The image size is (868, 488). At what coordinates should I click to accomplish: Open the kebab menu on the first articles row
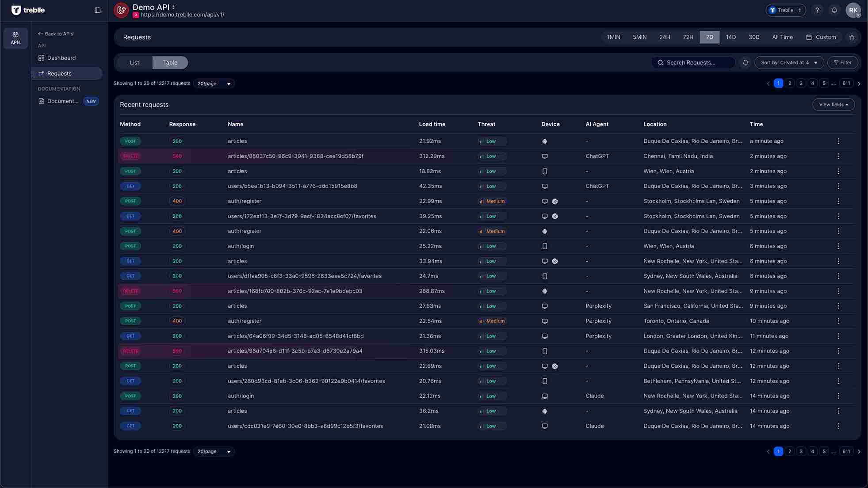[838, 141]
